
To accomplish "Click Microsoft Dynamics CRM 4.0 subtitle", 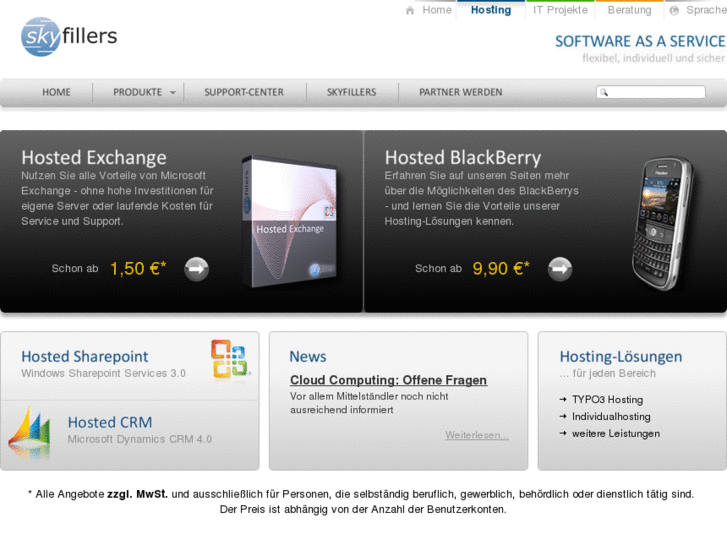I will coord(140,439).
